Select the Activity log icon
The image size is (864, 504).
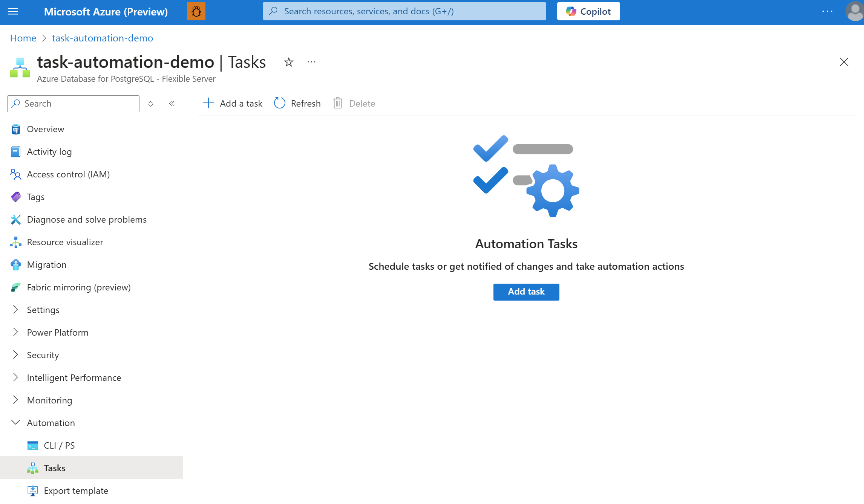(x=15, y=152)
